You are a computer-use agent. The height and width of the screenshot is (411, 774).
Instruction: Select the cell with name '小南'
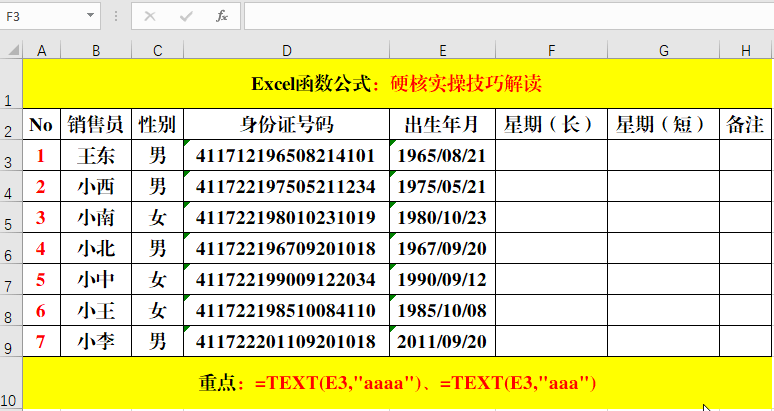pyautogui.click(x=96, y=217)
